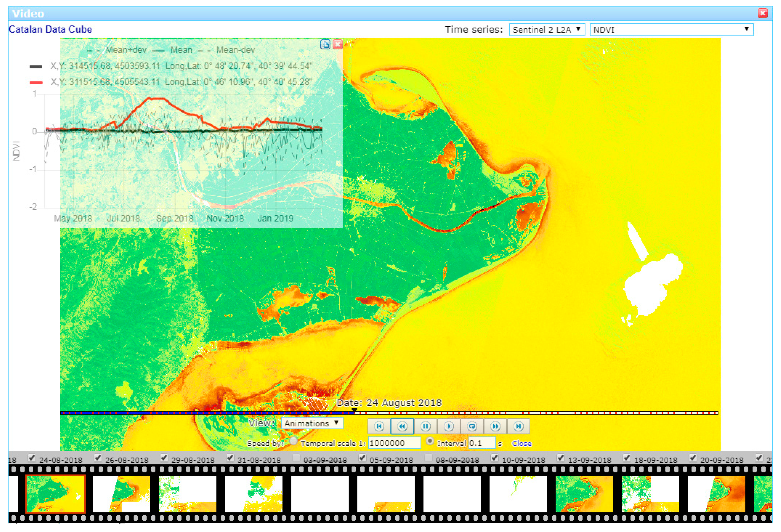The height and width of the screenshot is (532, 781).
Task: Expand the View Animations dropdown
Action: point(311,423)
